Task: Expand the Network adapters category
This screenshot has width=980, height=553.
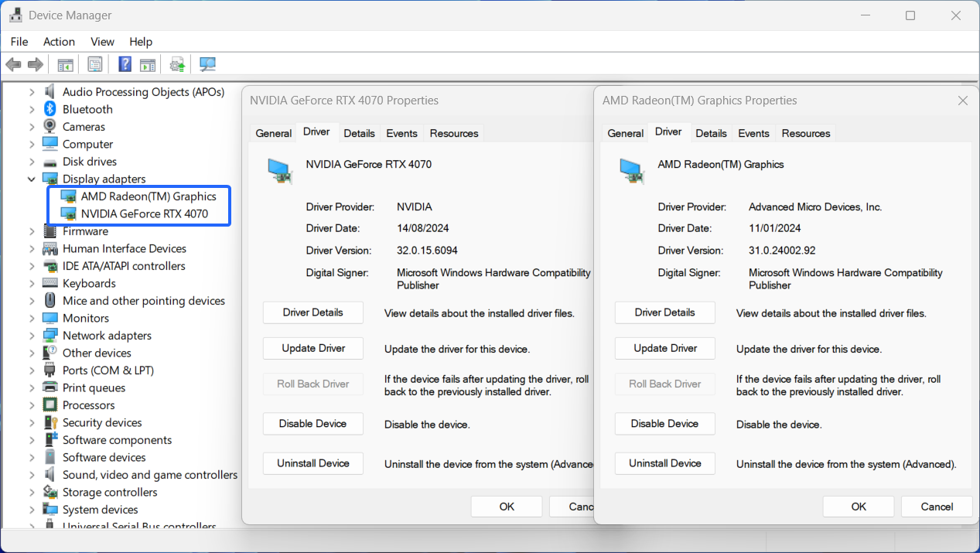Action: click(x=32, y=336)
